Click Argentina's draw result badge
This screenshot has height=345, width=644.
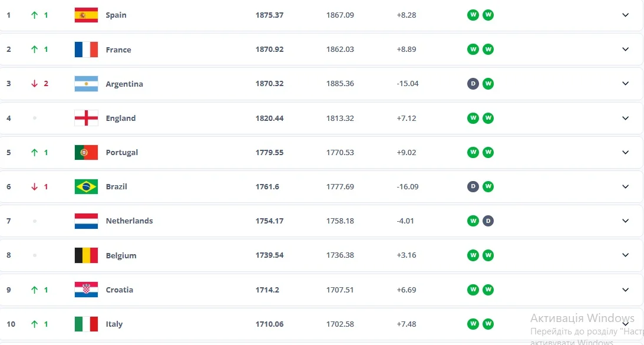point(473,84)
